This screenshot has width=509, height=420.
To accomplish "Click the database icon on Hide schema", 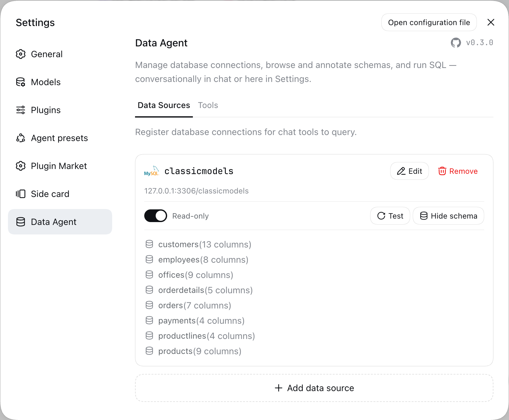I will (424, 216).
